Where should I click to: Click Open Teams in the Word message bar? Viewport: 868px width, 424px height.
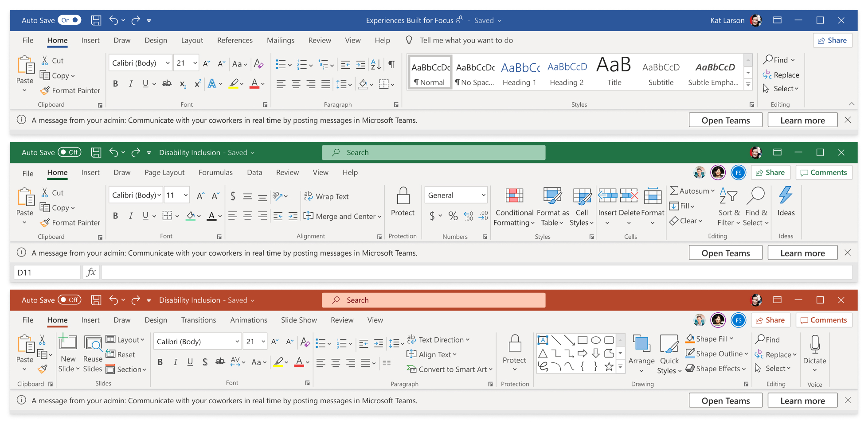(725, 121)
